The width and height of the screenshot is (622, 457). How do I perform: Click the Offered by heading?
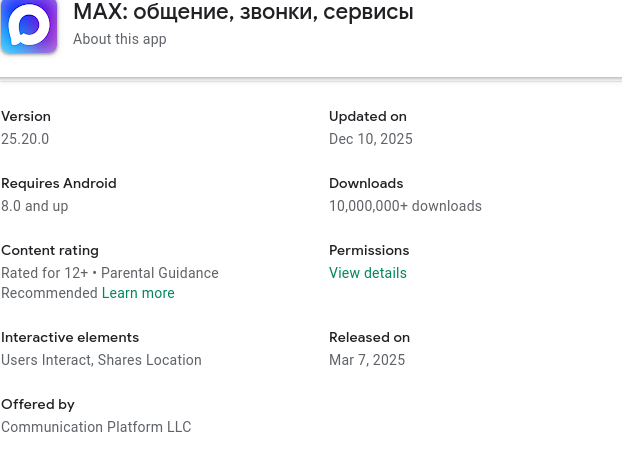click(x=38, y=404)
